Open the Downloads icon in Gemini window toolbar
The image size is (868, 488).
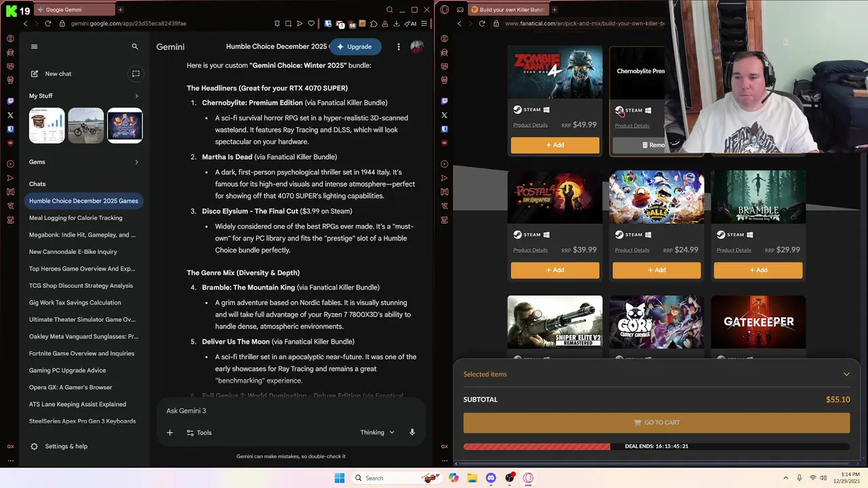[396, 23]
